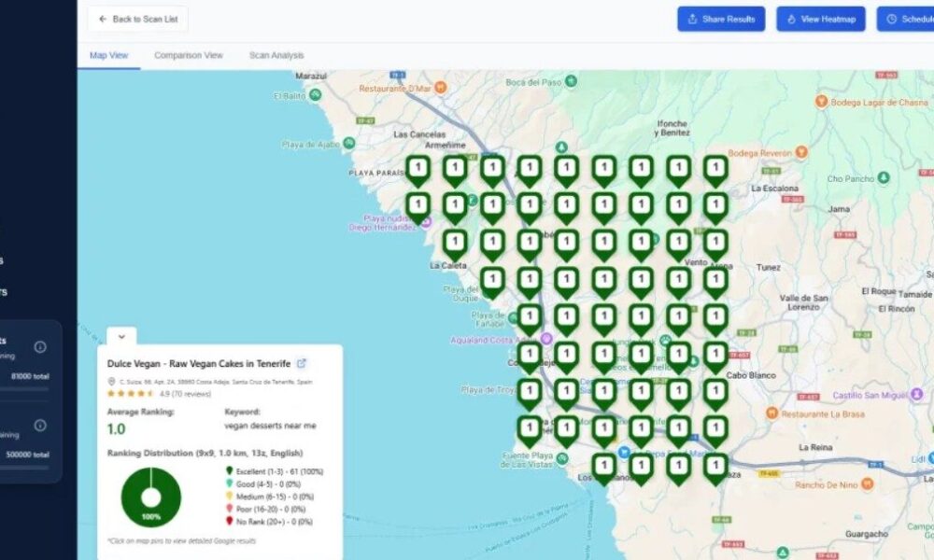Click the 4.9 (70 reviews) rating text
Viewport: 934px width, 560px height.
[x=185, y=393]
